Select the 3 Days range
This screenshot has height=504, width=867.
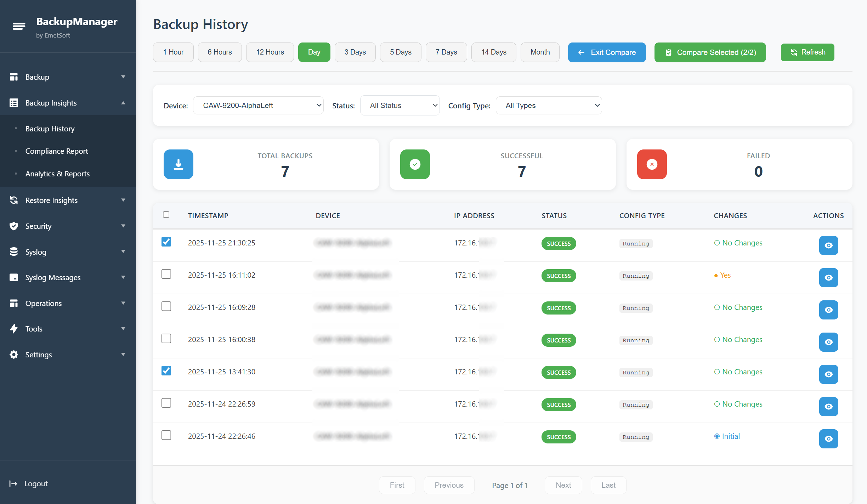coord(355,52)
